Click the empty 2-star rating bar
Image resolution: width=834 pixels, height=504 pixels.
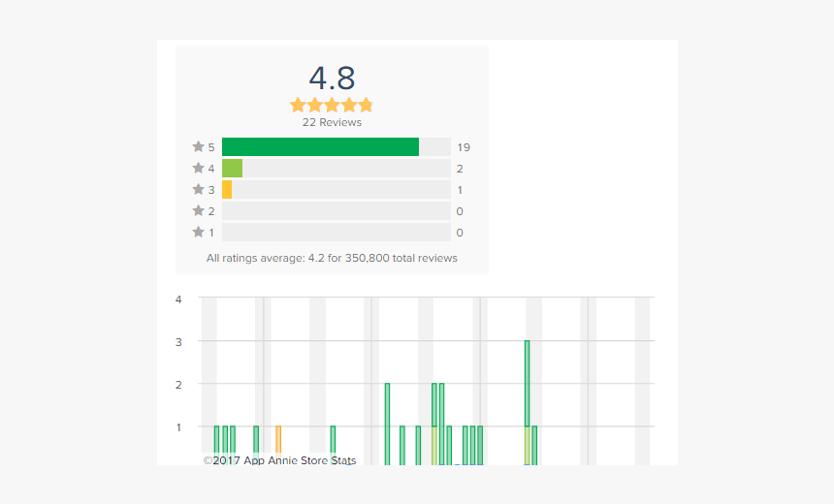pos(336,211)
